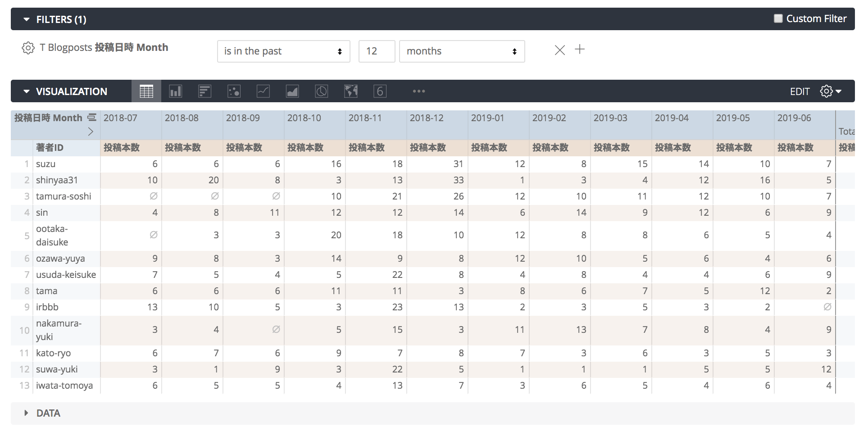Select the Map visualization icon
Screen dimensions: 868x436
[x=350, y=91]
